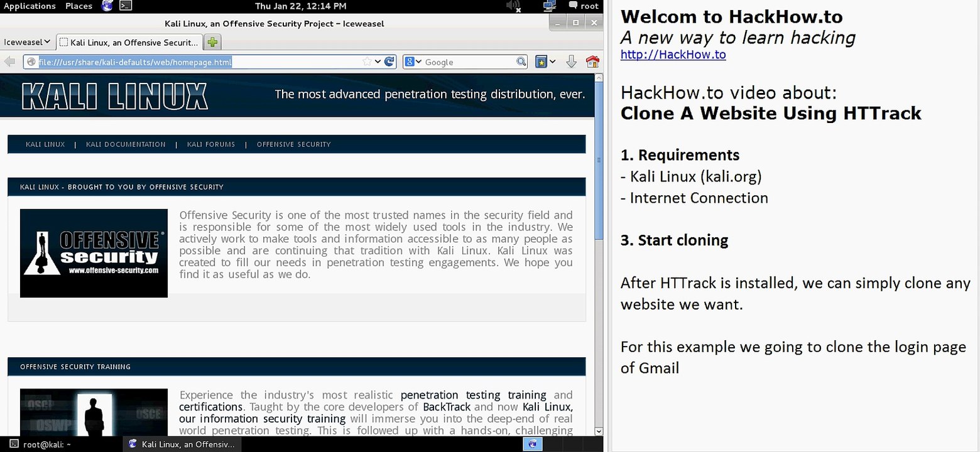Open the Applications menu
Screen dimensions: 980x452
point(30,6)
